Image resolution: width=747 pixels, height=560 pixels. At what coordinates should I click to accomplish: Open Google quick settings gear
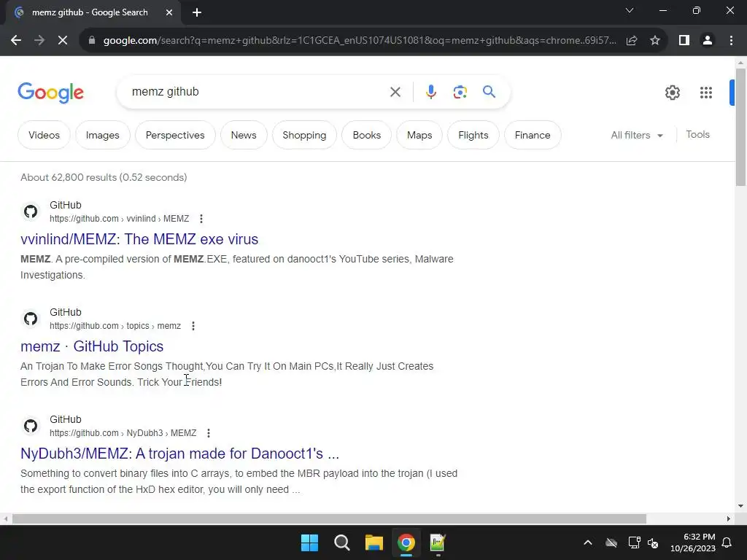[x=673, y=93]
